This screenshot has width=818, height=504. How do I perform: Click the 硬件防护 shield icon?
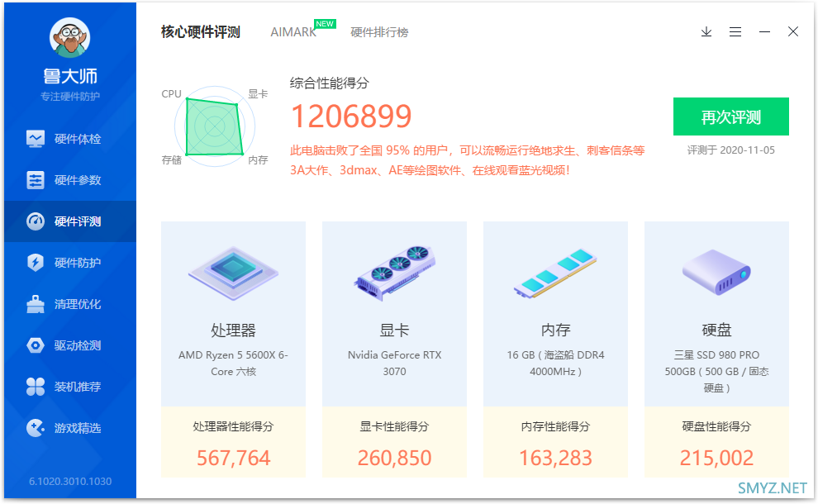(x=36, y=263)
